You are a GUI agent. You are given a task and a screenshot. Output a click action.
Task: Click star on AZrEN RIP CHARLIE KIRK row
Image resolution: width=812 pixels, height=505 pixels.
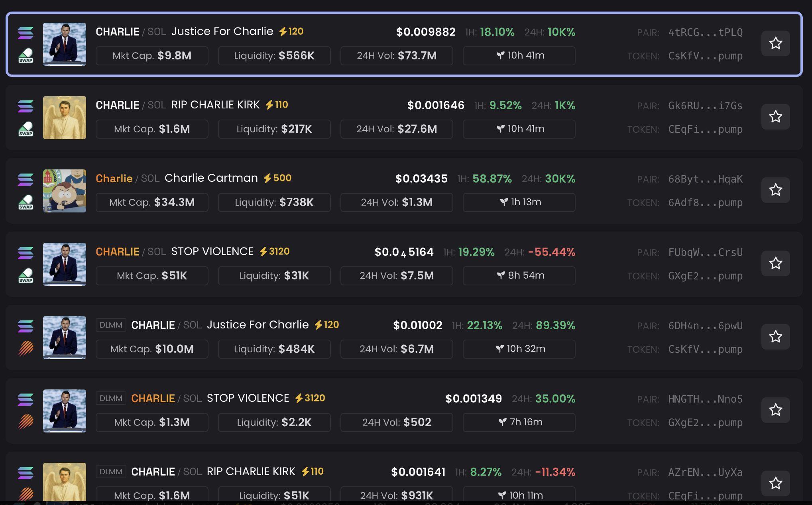(x=775, y=483)
